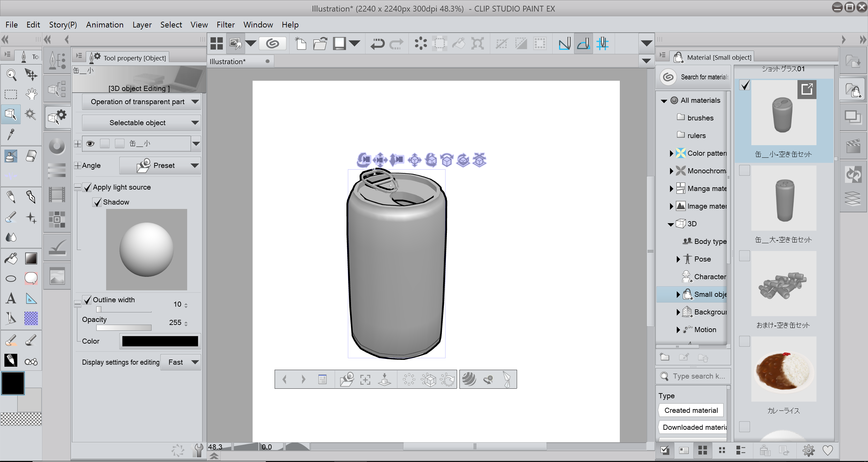Disable the Shadow checkbox
Screen dimensions: 868x462
click(x=97, y=202)
